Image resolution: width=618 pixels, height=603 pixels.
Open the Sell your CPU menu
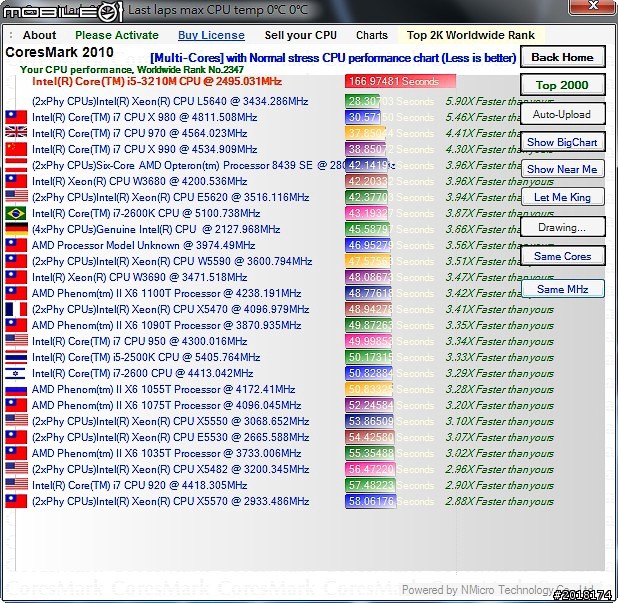300,35
